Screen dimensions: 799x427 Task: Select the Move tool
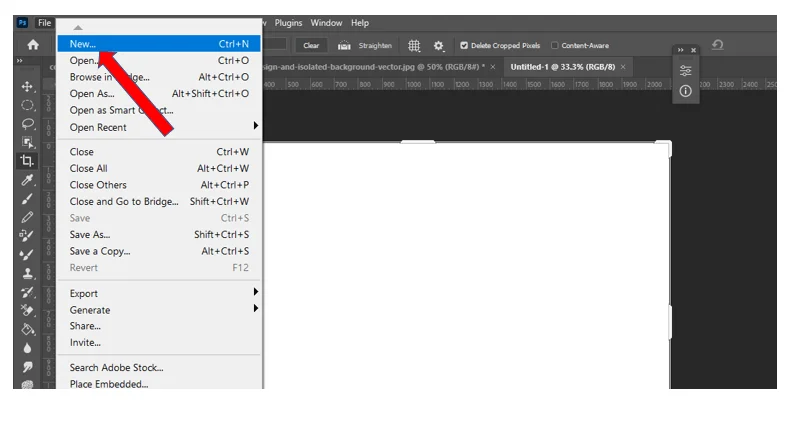click(x=27, y=87)
